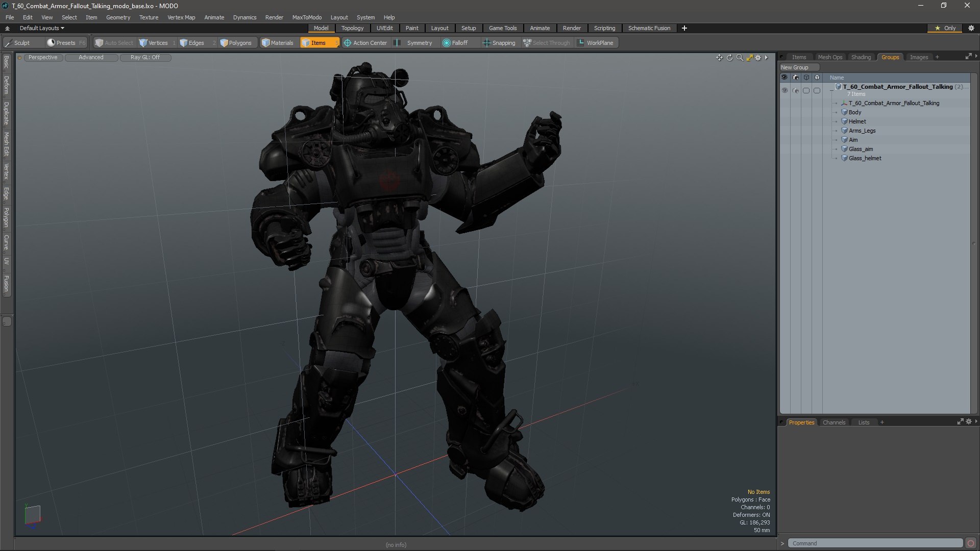Open layout preferences gear at top right
This screenshot has width=980, height=551.
(x=971, y=28)
